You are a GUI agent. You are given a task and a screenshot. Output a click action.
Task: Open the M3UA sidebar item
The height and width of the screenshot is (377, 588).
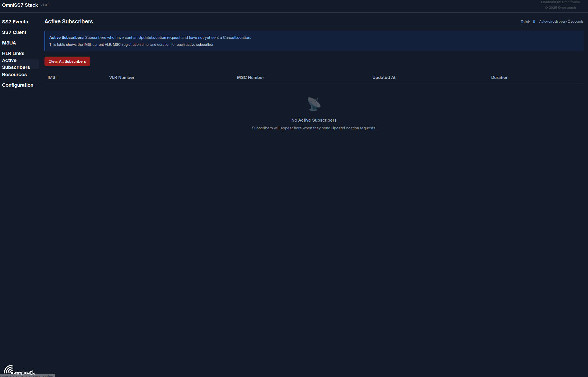(x=9, y=43)
